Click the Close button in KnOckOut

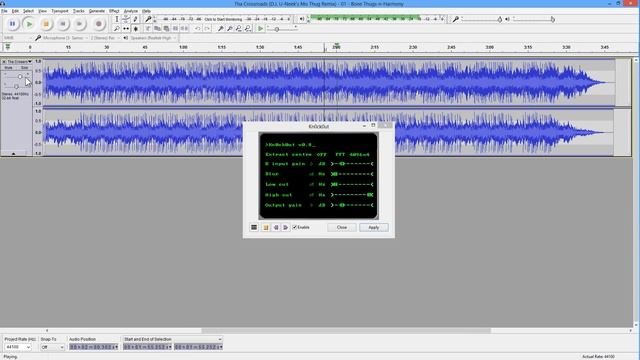click(342, 227)
